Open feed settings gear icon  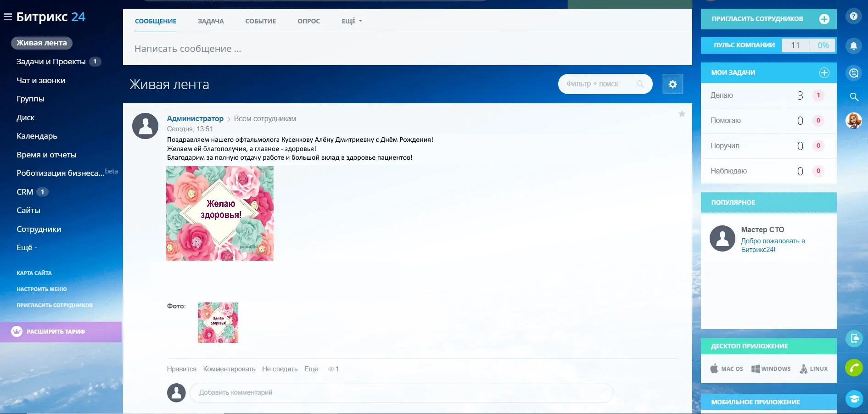click(672, 84)
